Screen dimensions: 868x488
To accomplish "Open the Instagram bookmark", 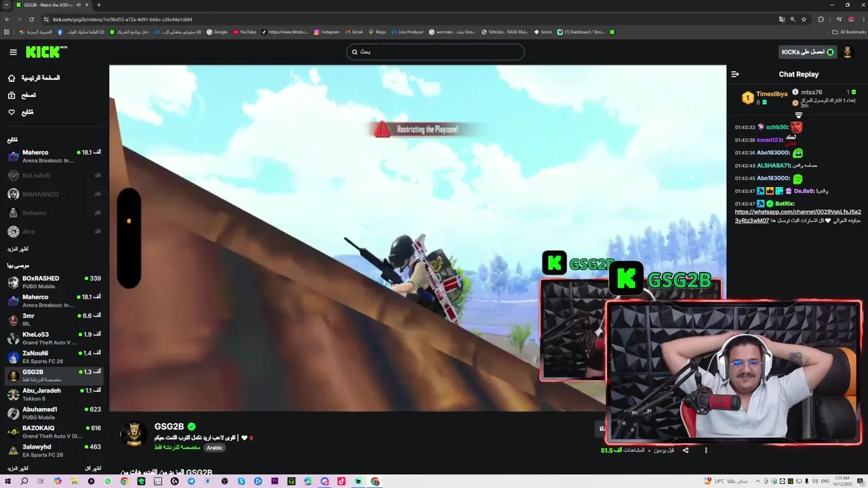I will click(x=326, y=32).
